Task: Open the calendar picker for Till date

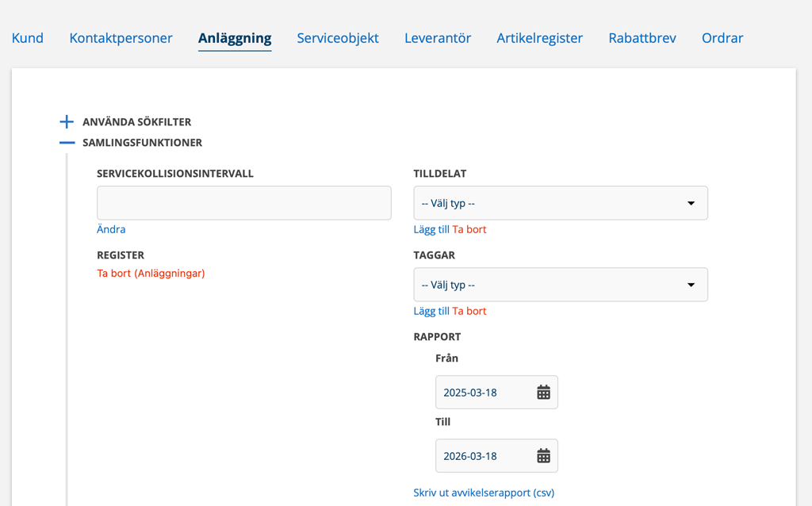Action: 543,456
